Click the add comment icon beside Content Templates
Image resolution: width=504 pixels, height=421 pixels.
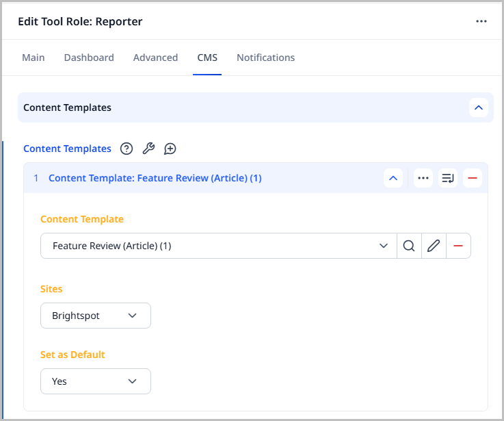(170, 149)
